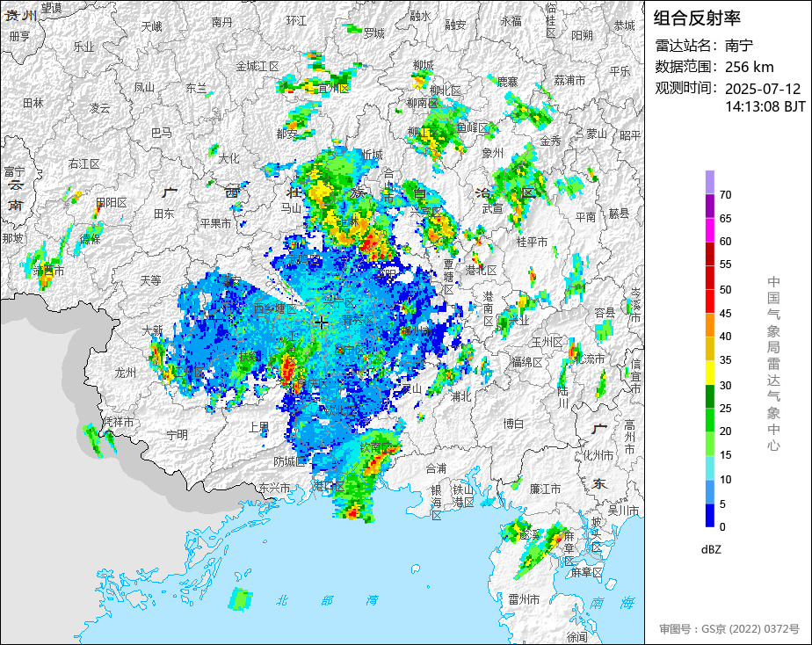Click the 钦南区 map label
812x645 pixels.
click(375, 447)
